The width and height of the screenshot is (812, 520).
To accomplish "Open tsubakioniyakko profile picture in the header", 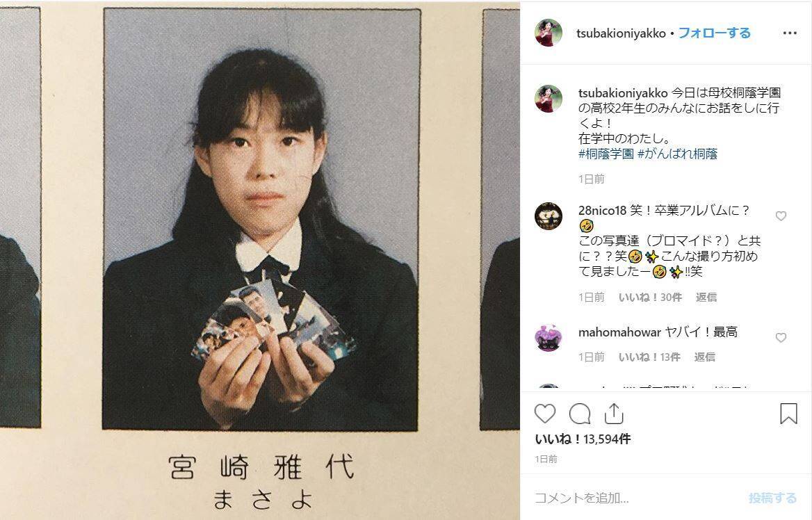I will pyautogui.click(x=549, y=33).
